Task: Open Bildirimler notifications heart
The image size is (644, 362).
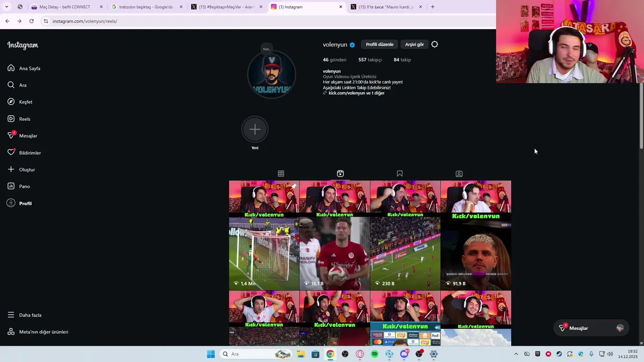Action: (24, 152)
